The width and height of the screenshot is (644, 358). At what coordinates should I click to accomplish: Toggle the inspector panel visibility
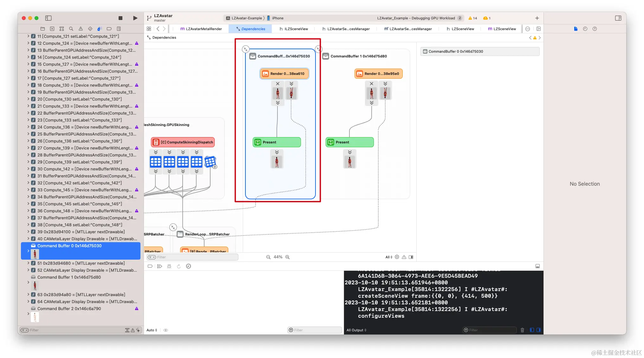coord(618,18)
